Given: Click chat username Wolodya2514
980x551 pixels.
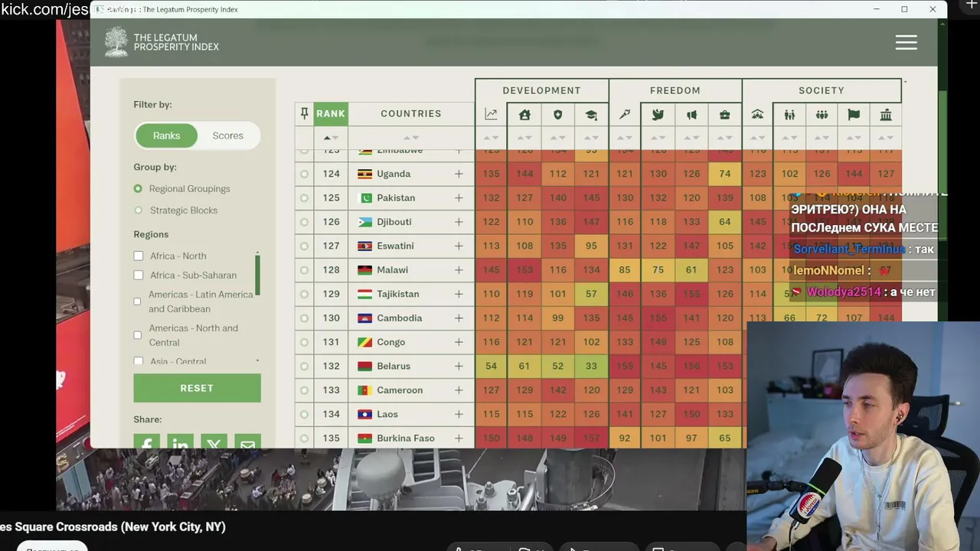Looking at the screenshot, I should click(x=843, y=292).
